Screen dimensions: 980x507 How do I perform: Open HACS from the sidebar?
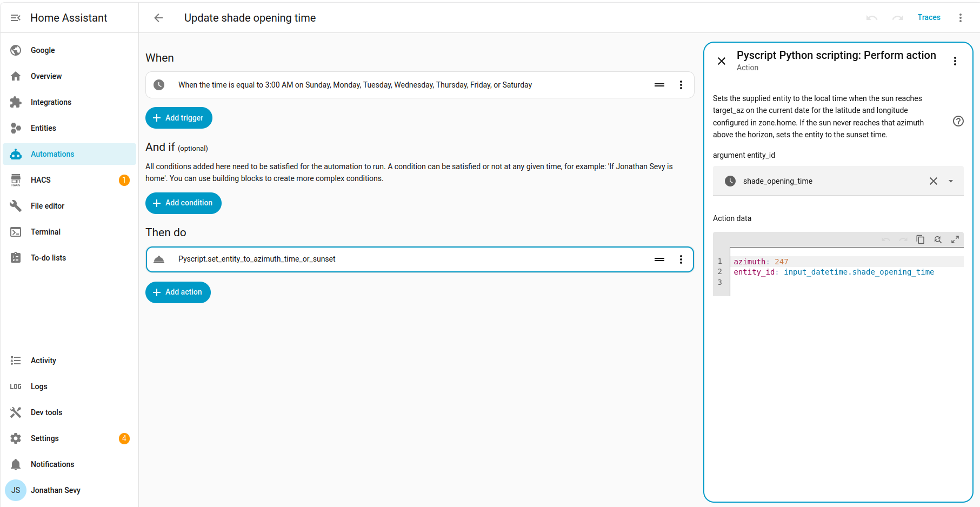69,180
